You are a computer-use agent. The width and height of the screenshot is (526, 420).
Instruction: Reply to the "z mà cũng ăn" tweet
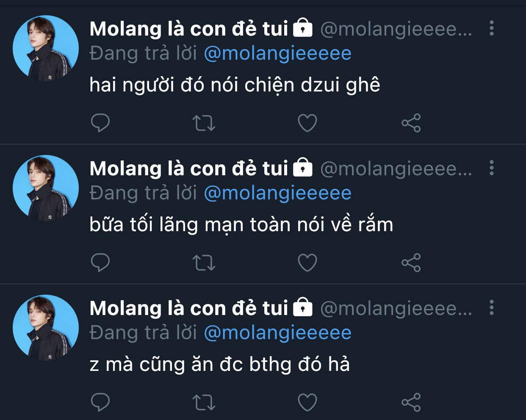(100, 402)
